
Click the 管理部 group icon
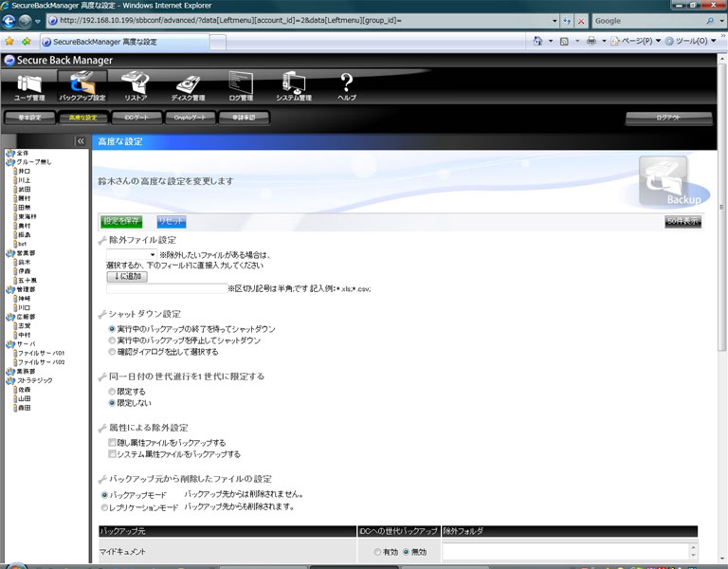[x=9, y=289]
